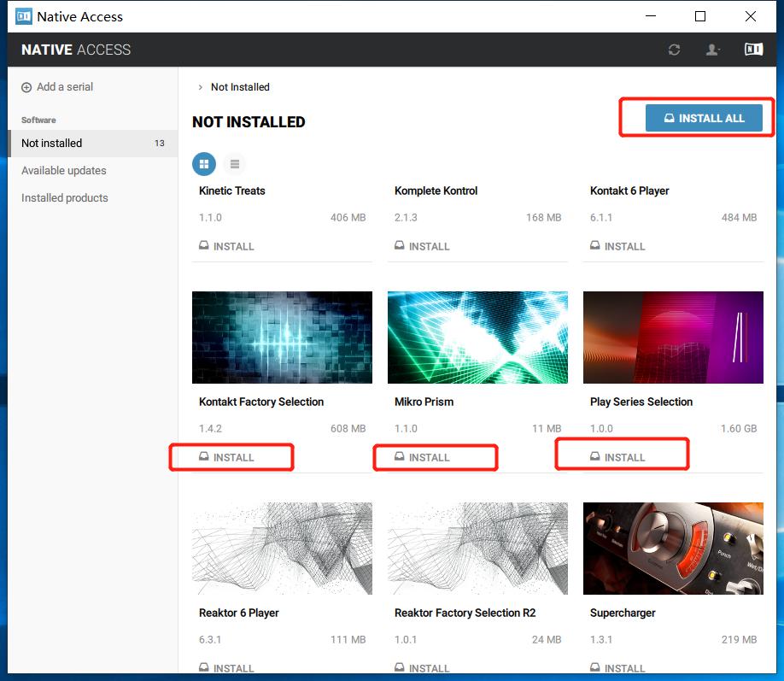
Task: Go to Available updates
Action: tap(64, 170)
